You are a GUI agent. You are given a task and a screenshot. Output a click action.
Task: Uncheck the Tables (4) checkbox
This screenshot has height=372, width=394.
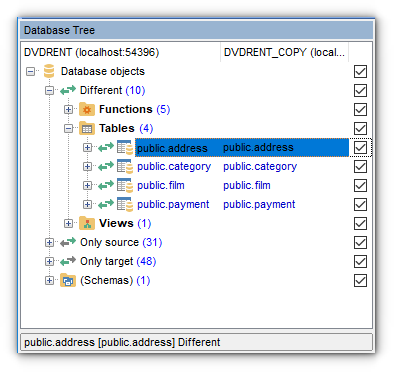click(360, 128)
